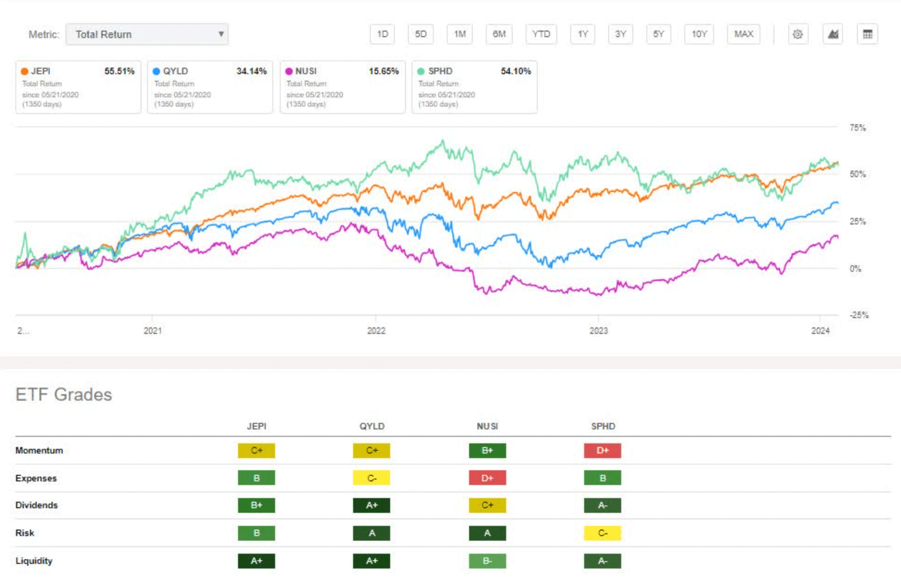The height and width of the screenshot is (588, 901).
Task: Open the chart settings gear icon
Action: coord(798,34)
